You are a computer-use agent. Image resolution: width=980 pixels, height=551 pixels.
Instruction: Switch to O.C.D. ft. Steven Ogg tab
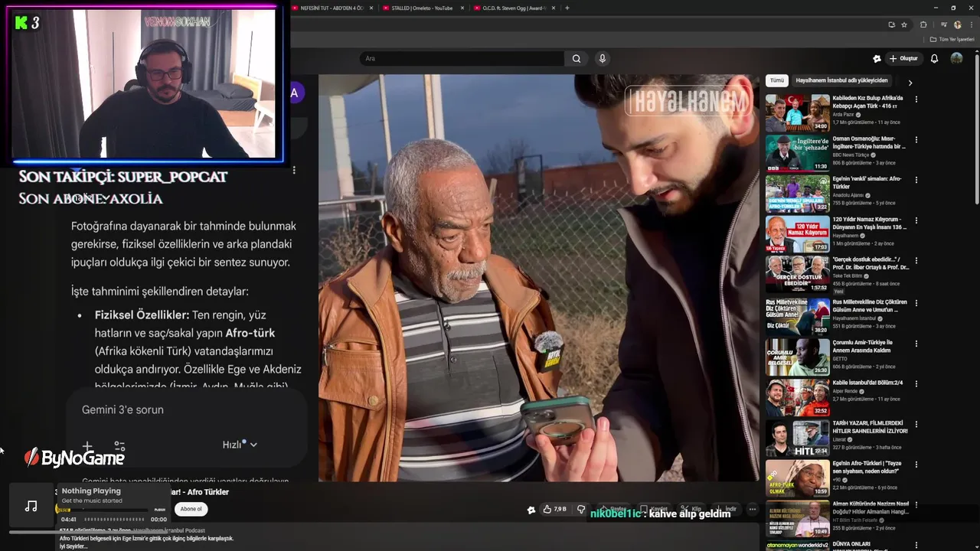[x=513, y=8]
